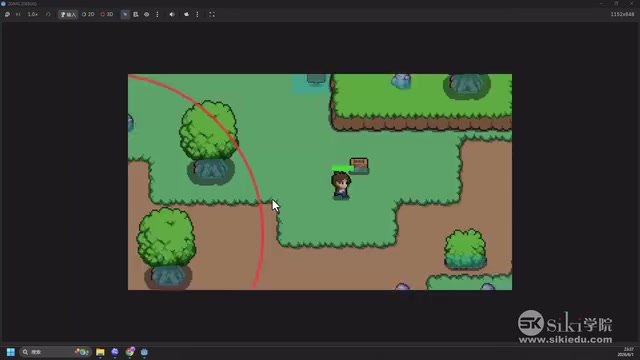640x360 pixels.
Task: Suspend the running game with the pause icon
Action: [x=7, y=14]
